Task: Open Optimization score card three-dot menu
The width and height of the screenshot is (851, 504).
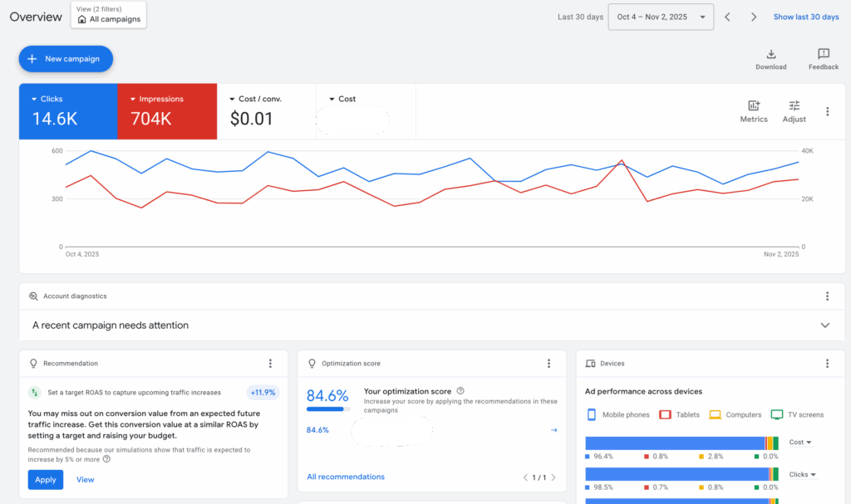Action: [548, 364]
